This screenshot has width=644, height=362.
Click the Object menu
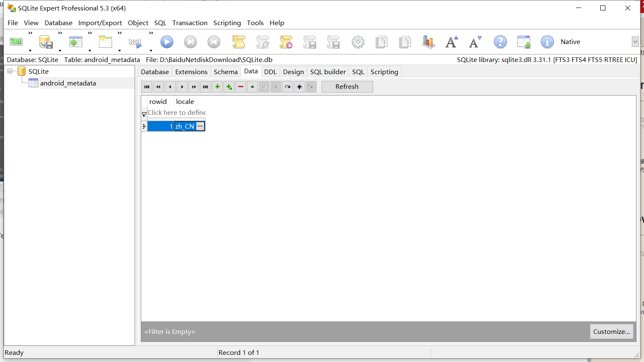click(138, 23)
